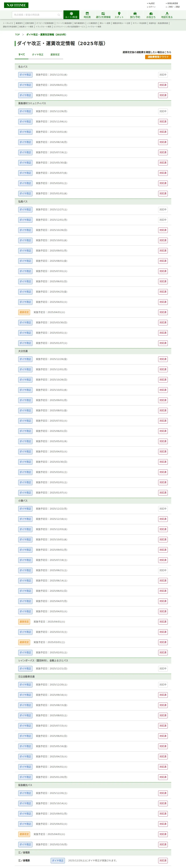This screenshot has height=868, width=186.
Task: Open the 運行/渋滞情報 icon
Action: (103, 14)
